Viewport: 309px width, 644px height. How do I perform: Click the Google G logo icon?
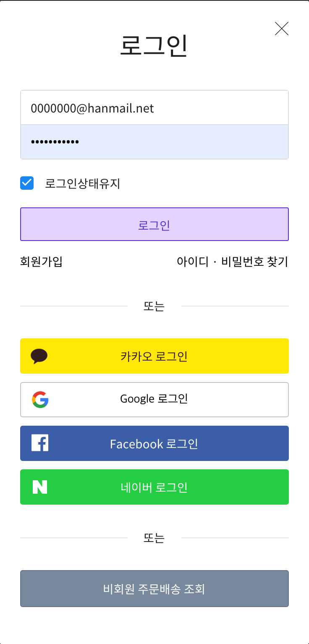click(x=40, y=400)
